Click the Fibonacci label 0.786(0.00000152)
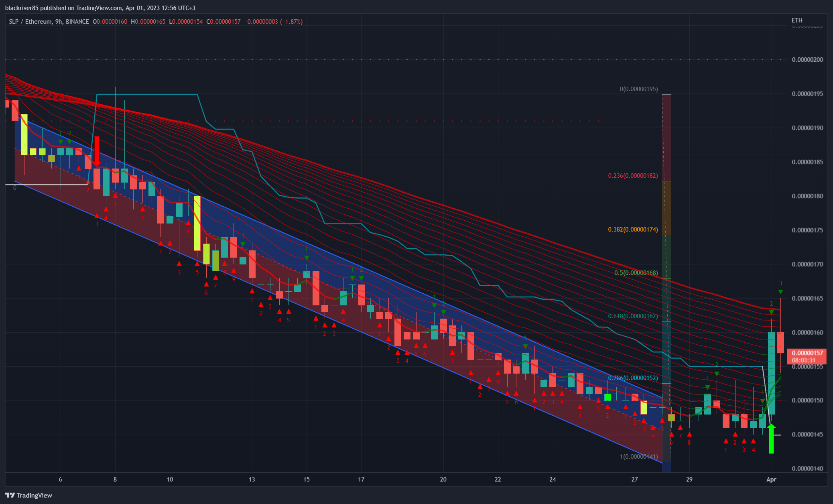 (x=633, y=378)
